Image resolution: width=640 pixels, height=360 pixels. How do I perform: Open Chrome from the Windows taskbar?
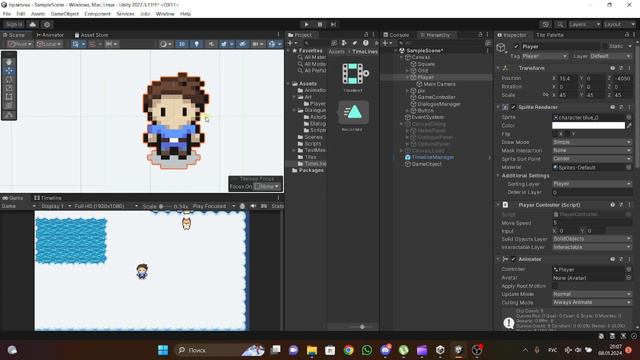[348, 350]
